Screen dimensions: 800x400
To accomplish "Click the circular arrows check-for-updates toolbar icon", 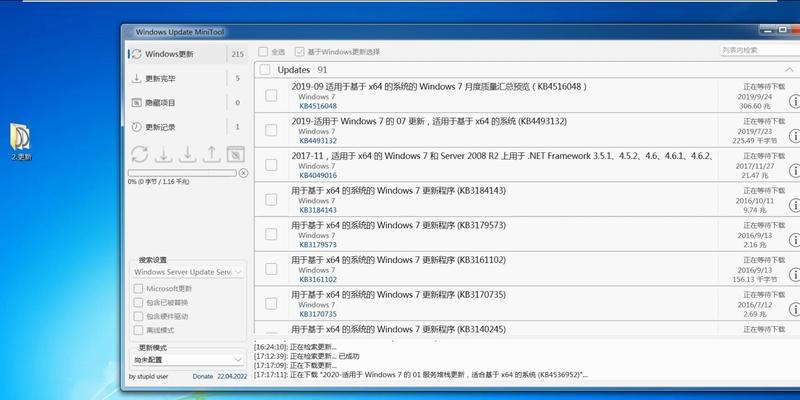I will pyautogui.click(x=139, y=154).
